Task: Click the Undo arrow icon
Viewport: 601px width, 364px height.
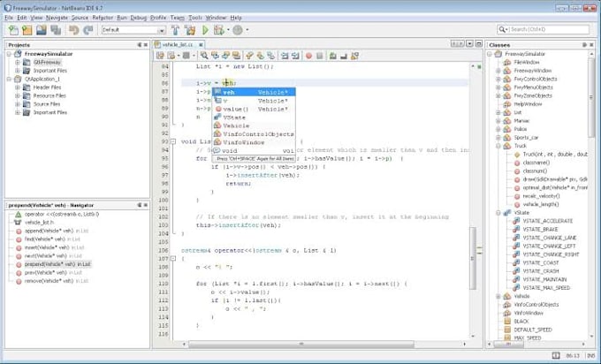Action: click(x=73, y=30)
